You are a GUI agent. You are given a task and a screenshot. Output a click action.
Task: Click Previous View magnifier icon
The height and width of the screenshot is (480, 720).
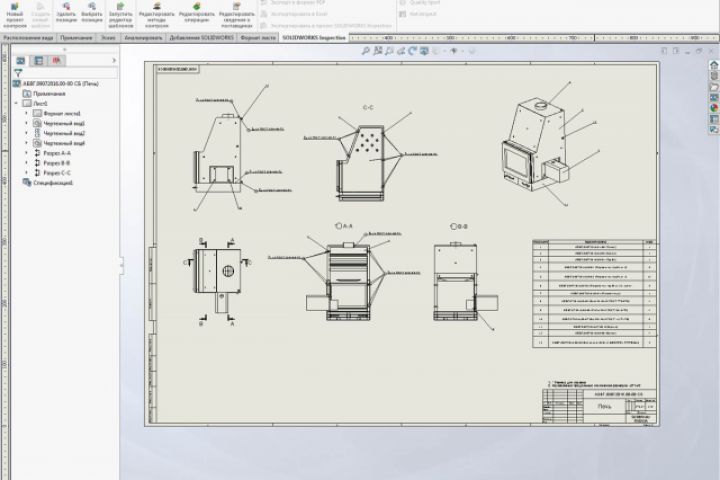click(389, 51)
